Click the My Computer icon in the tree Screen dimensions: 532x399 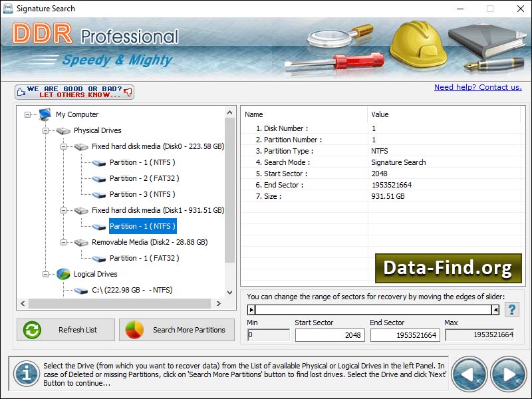45,114
